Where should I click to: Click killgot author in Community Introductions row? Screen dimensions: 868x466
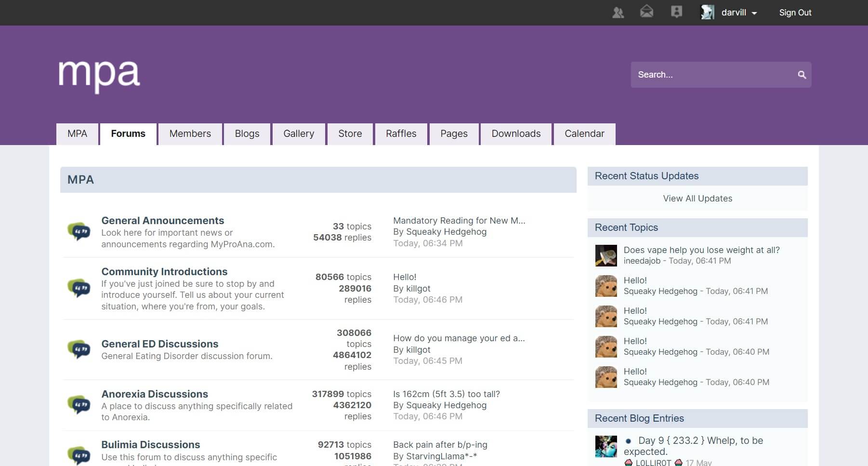coord(418,289)
